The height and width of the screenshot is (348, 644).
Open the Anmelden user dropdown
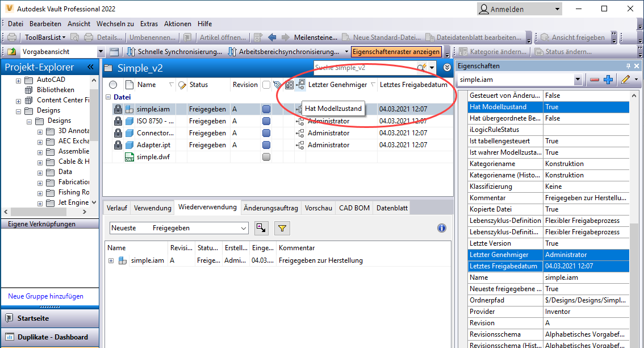click(557, 9)
